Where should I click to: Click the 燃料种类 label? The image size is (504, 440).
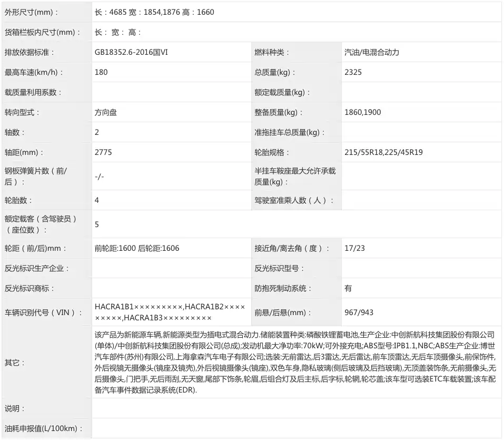coord(272,52)
